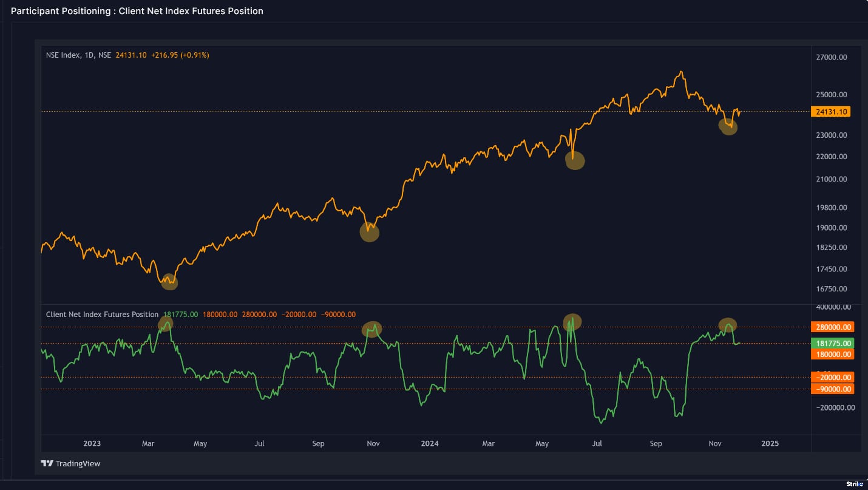Screen dimensions: 868x490
Task: Click the TradingView text link
Action: [78, 464]
